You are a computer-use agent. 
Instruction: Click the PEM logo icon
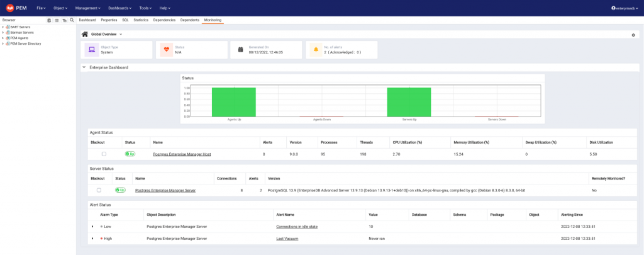click(x=10, y=8)
